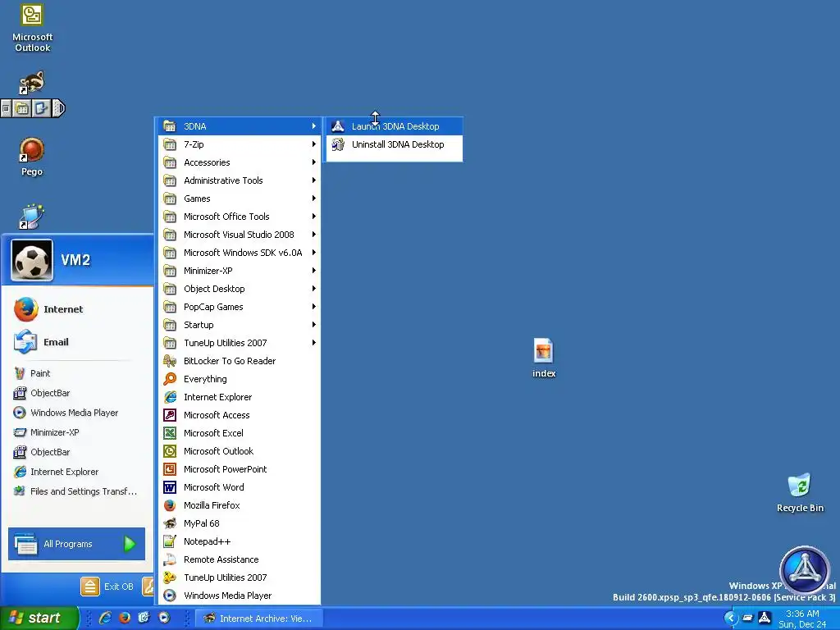
Task: Open Internet Explorer from All Programs
Action: pos(240,397)
